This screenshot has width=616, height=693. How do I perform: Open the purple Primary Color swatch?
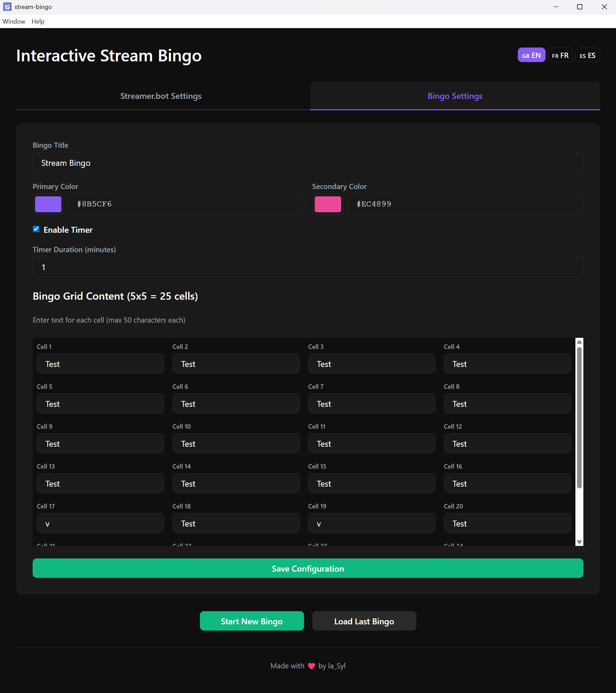coord(48,204)
